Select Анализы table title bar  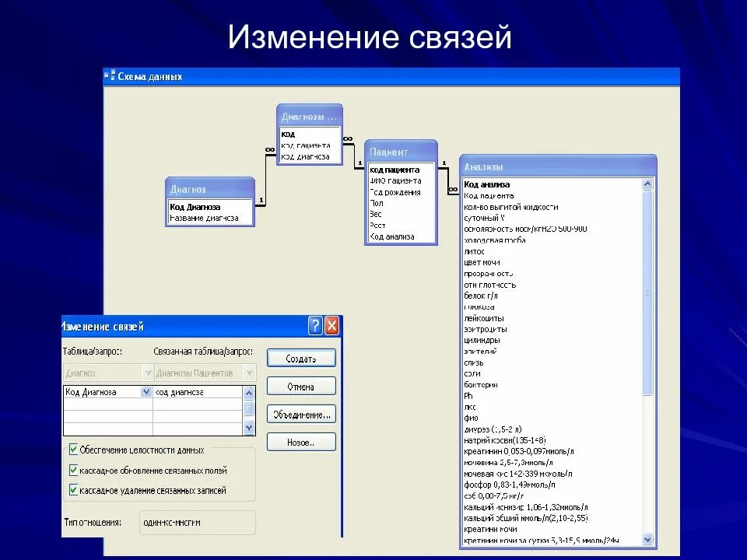tap(558, 166)
